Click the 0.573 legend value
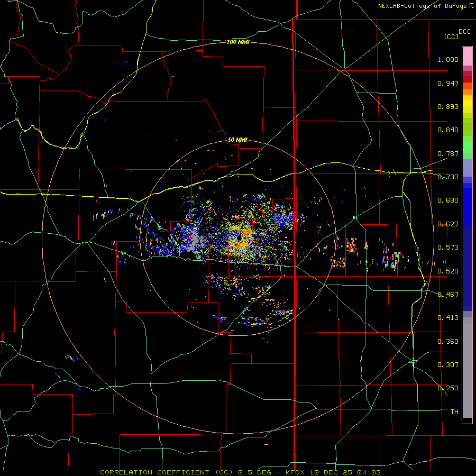This screenshot has height=476, width=476. point(448,248)
